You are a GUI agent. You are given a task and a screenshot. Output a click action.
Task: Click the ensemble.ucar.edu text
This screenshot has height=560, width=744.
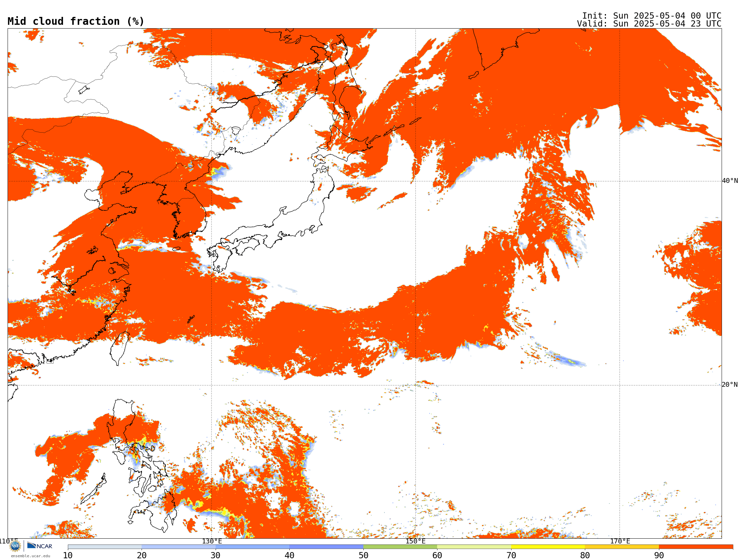pos(31,556)
